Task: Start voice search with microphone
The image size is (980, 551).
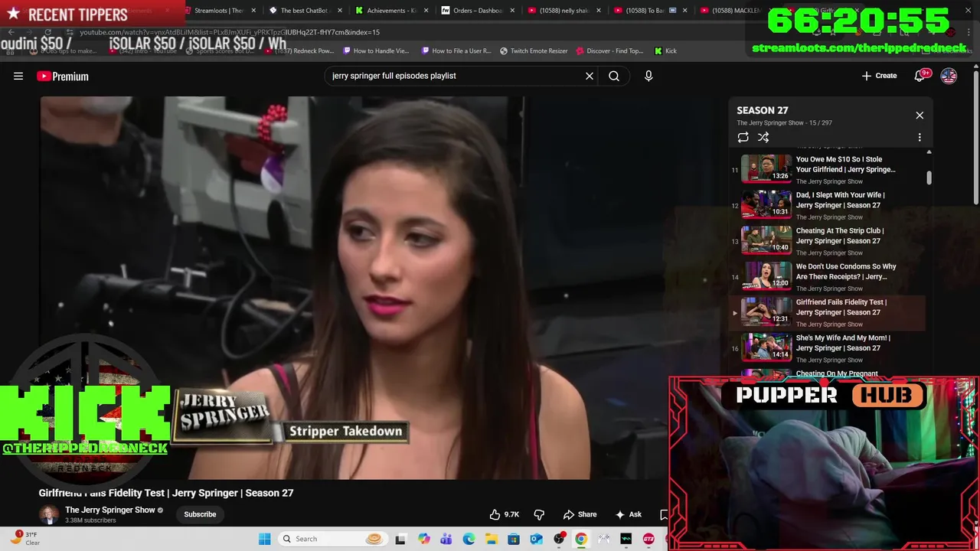Action: [648, 76]
